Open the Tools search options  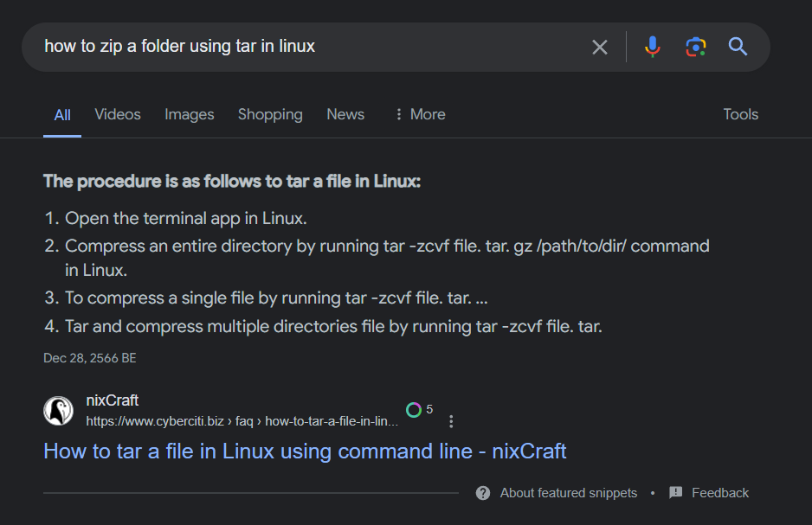point(740,114)
